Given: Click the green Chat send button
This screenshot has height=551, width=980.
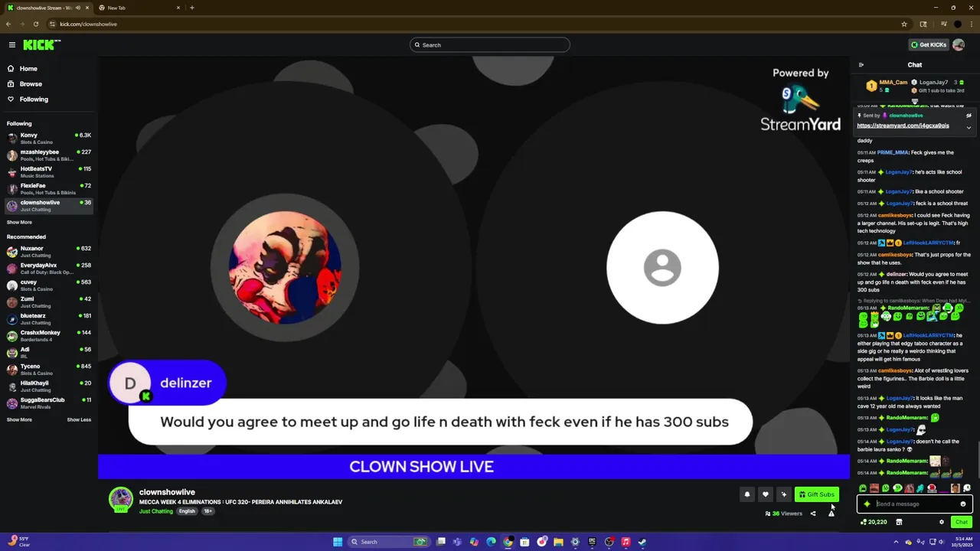Looking at the screenshot, I should (962, 522).
